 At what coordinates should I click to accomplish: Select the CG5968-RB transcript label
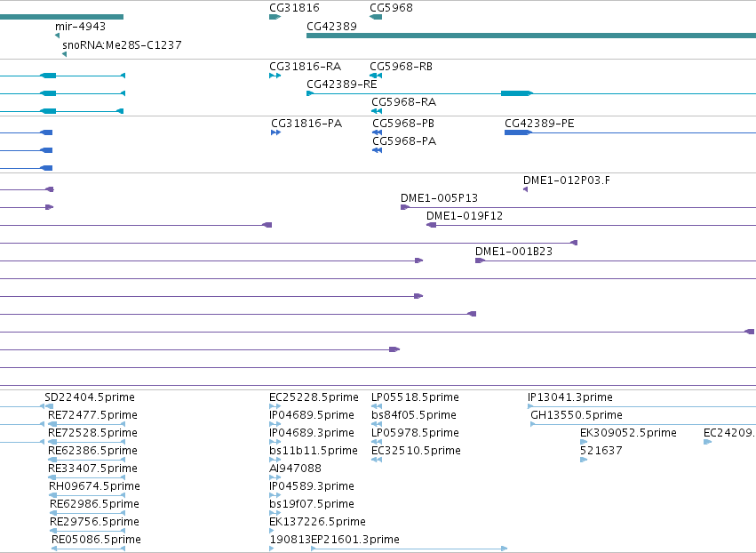click(402, 67)
